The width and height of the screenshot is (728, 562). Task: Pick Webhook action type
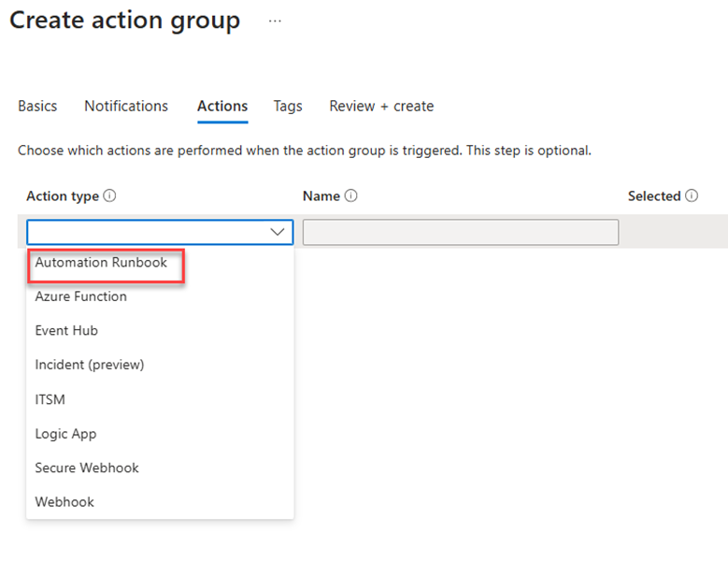tap(65, 501)
